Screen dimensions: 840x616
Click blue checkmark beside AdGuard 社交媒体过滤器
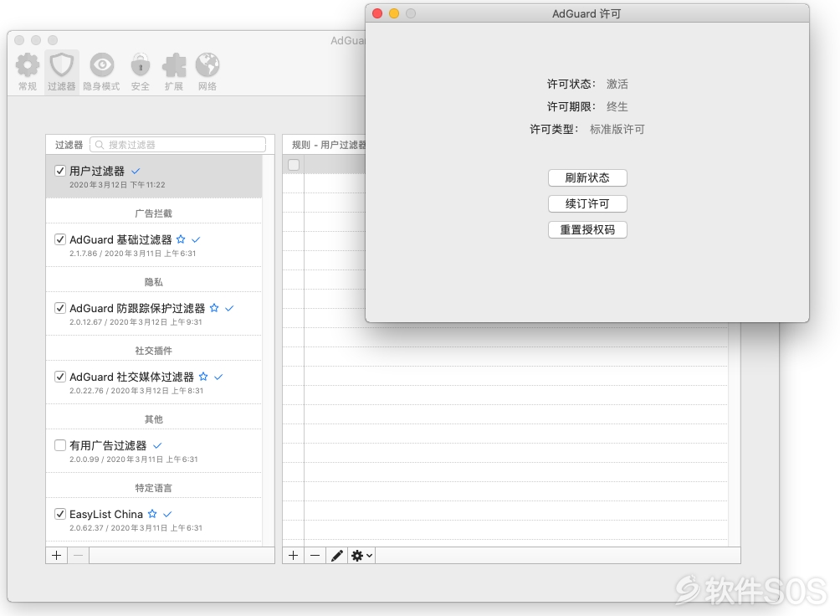tap(218, 377)
